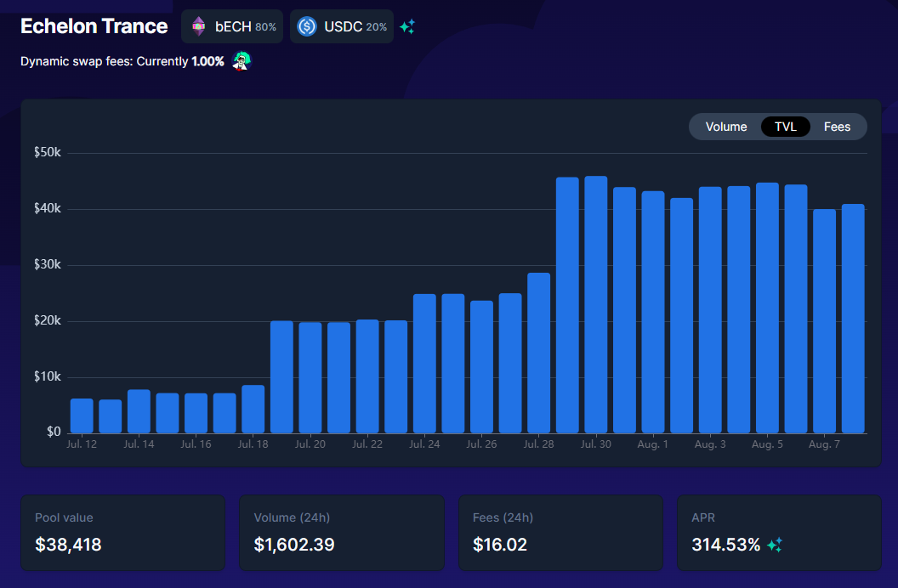Click the $20k axis label

(47, 320)
